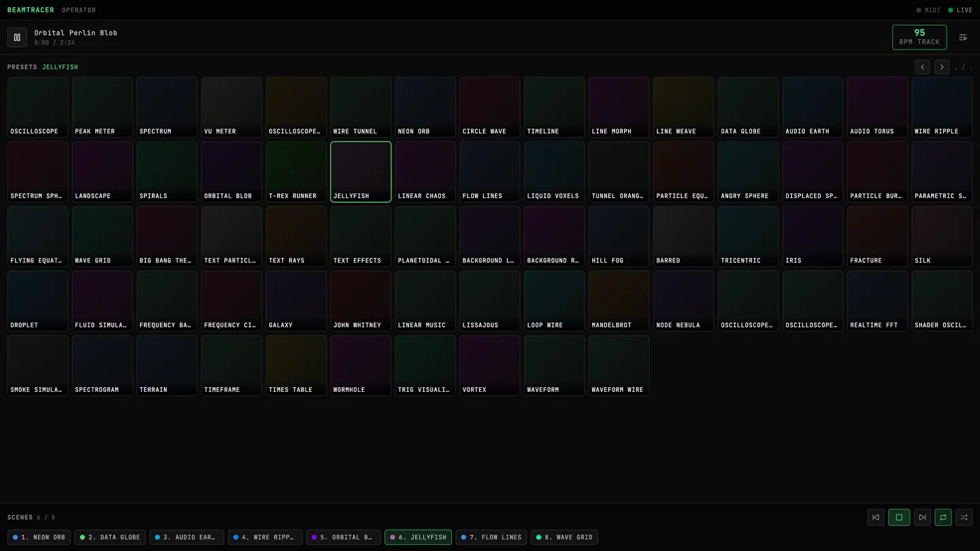Activate scene 7. Flow Lines
The width and height of the screenshot is (980, 551).
click(x=491, y=537)
